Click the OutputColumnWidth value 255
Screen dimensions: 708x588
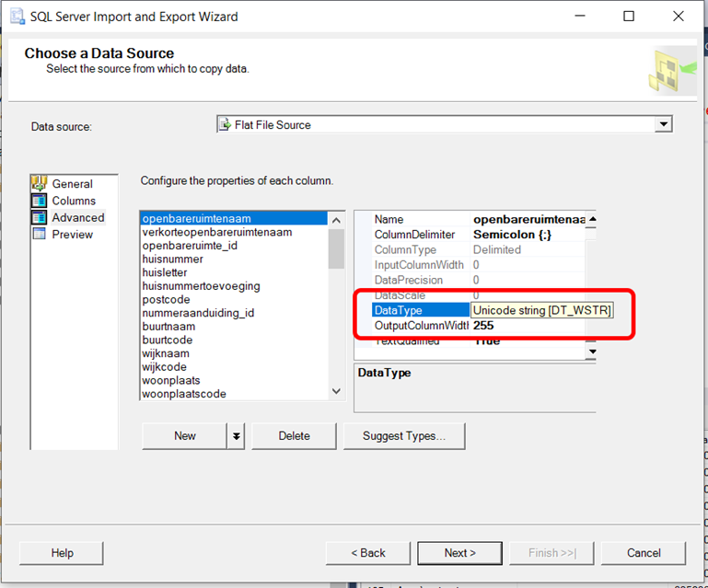tap(483, 326)
